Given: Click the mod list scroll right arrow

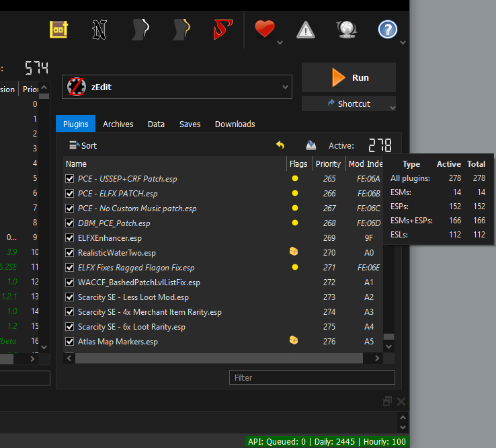Looking at the screenshot, I should coord(32,359).
